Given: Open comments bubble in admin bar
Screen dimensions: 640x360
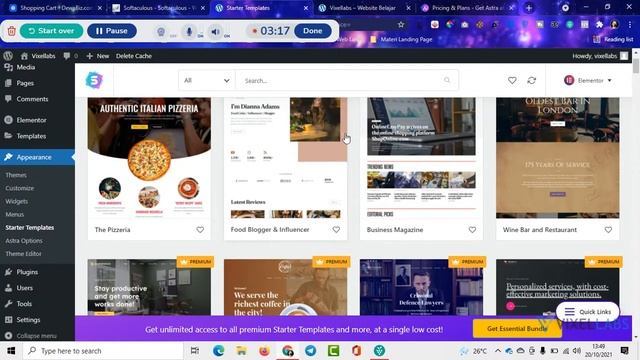Looking at the screenshot, I should (x=70, y=56).
